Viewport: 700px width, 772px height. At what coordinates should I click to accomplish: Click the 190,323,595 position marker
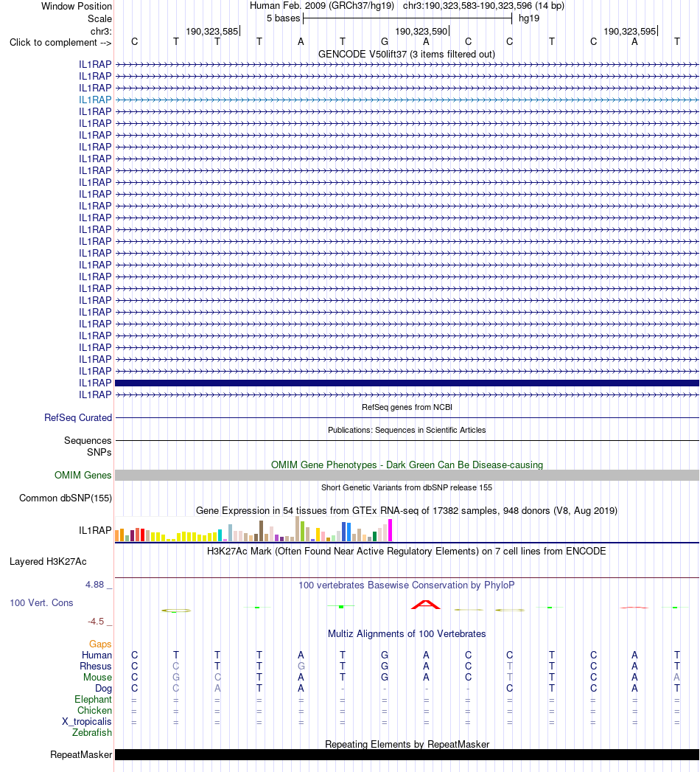630,32
